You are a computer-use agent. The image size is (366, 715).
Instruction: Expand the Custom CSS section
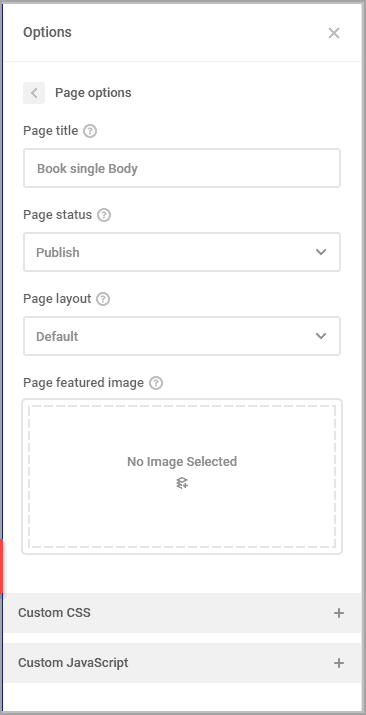click(x=182, y=613)
